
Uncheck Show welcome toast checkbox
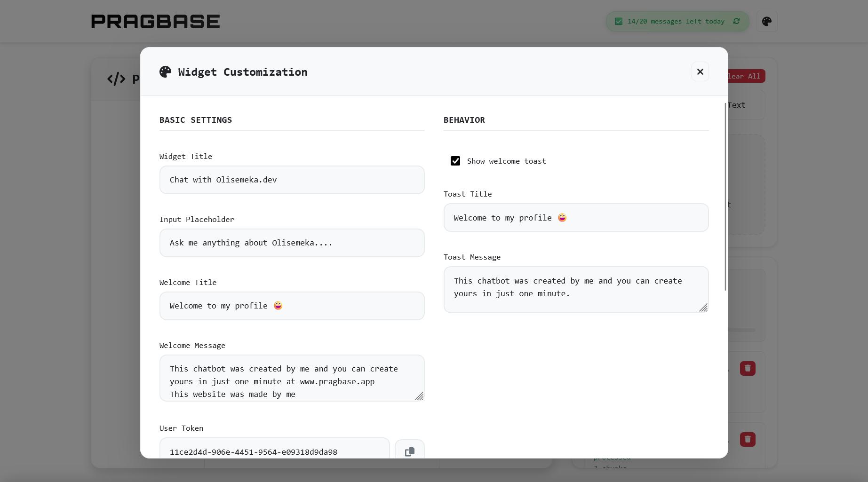455,161
